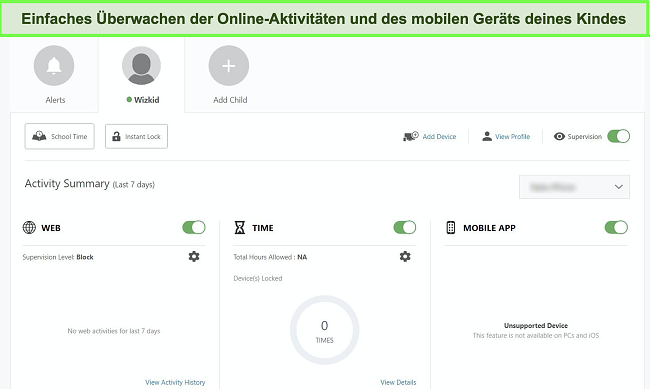Image resolution: width=650 pixels, height=389 pixels.
Task: Open the View Details link
Action: [398, 382]
